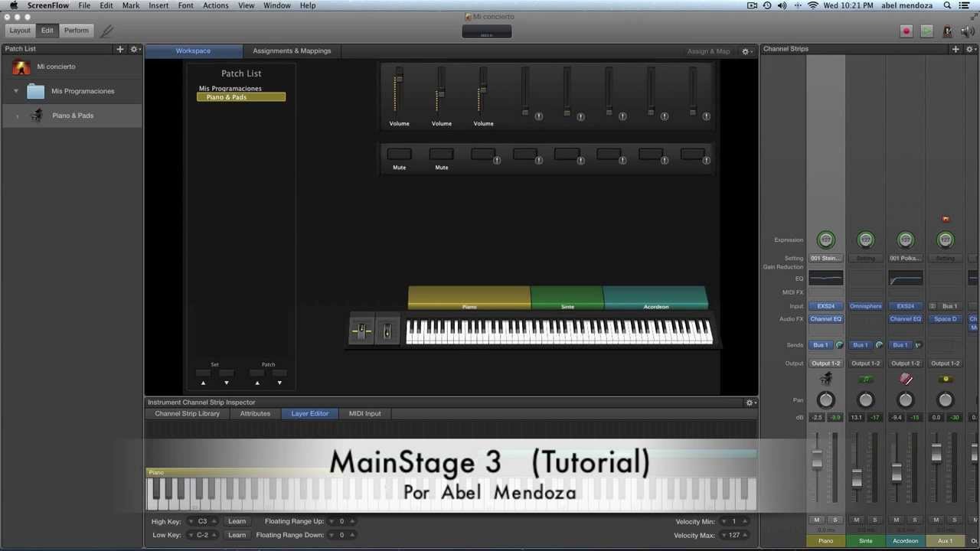This screenshot has width=980, height=551.
Task: Open the File menu
Action: (x=84, y=5)
